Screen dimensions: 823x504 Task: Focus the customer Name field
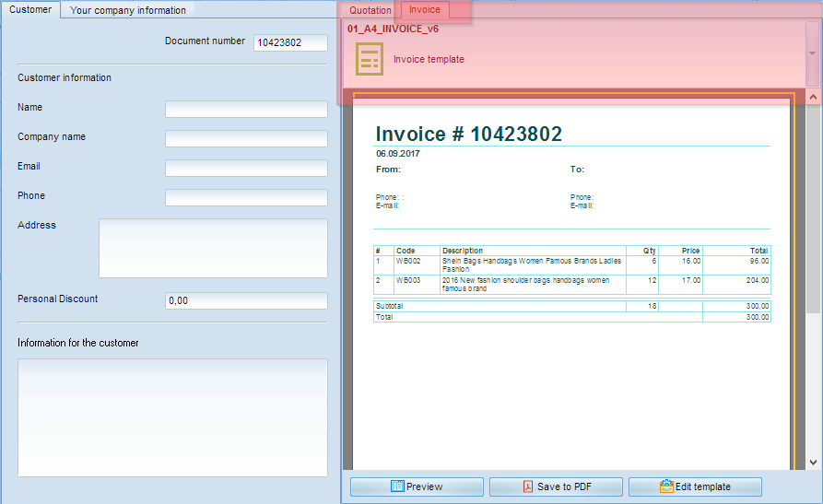[x=246, y=109]
